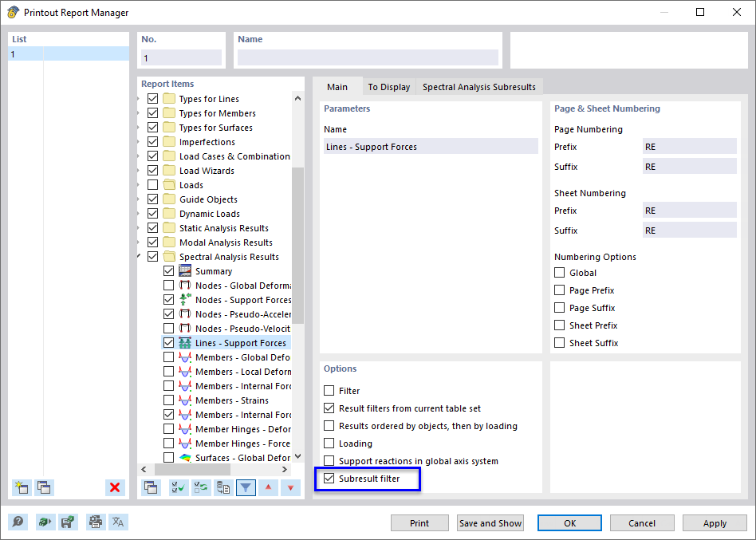Expand the Static Analysis Results folder
The height and width of the screenshot is (540, 756).
click(139, 227)
